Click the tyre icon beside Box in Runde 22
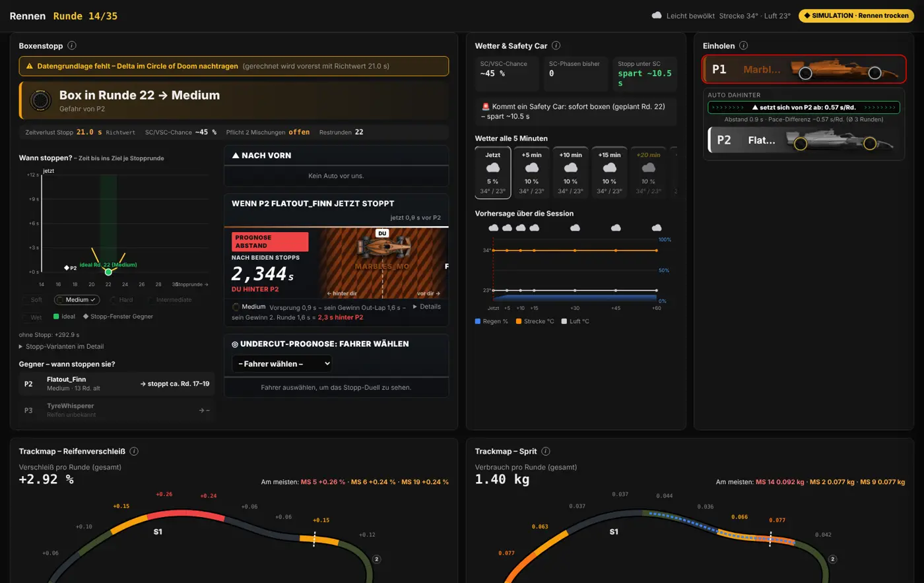 (41, 101)
